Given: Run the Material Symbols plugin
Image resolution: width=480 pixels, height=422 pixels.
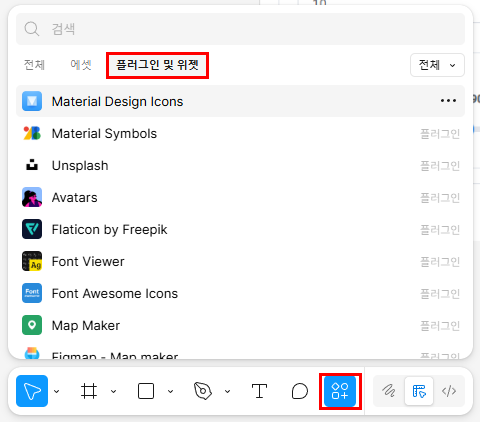Looking at the screenshot, I should point(240,133).
